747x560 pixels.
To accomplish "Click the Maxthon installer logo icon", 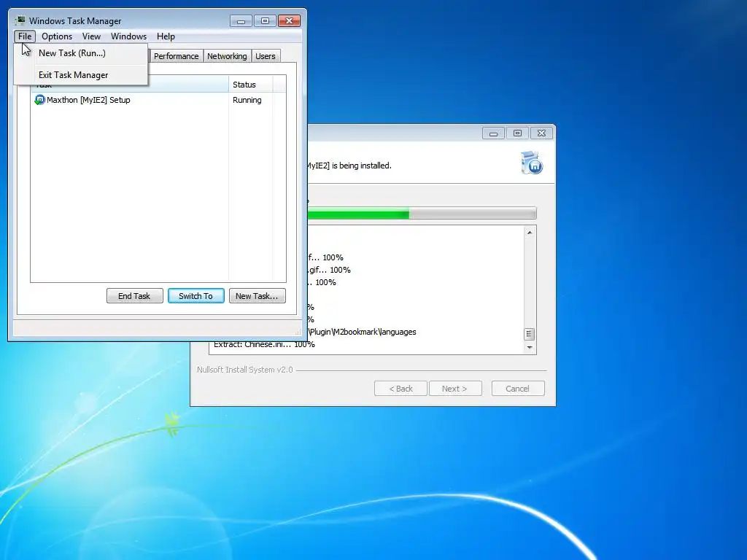I will (532, 163).
